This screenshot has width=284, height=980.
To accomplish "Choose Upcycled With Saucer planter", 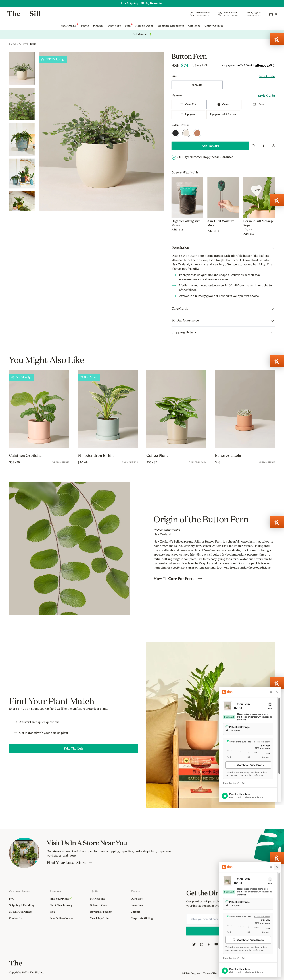I will pos(223,114).
